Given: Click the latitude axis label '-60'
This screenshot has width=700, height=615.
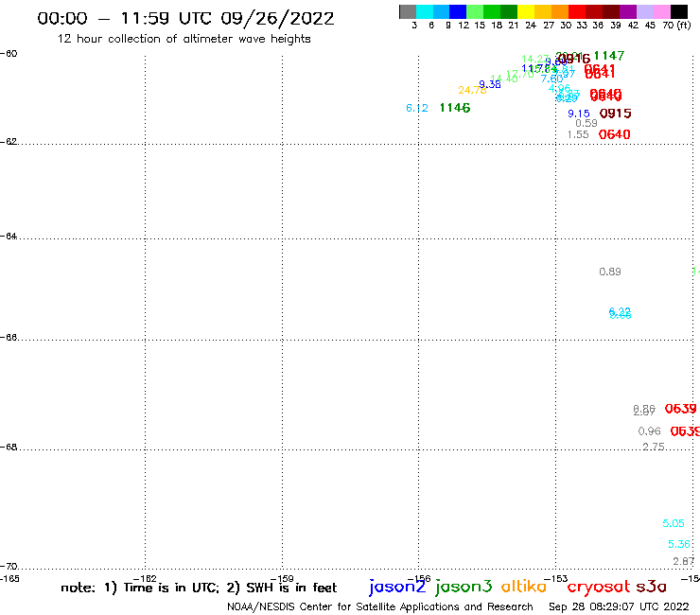Looking at the screenshot, I should (9, 54).
